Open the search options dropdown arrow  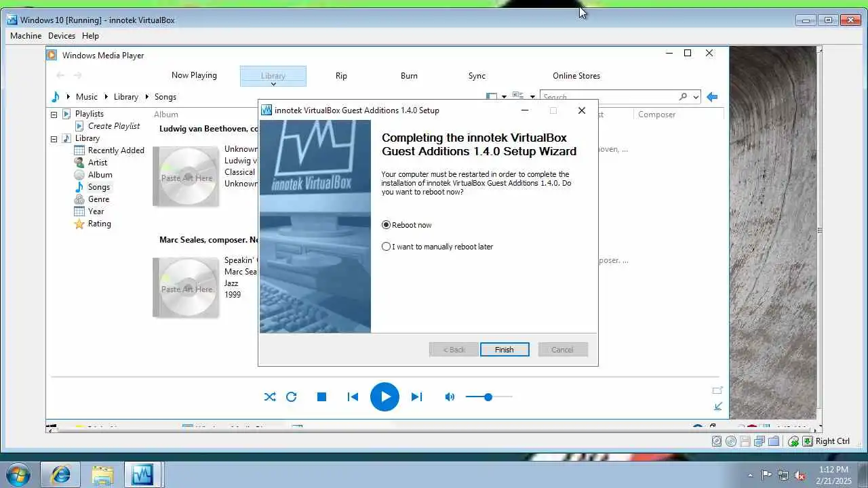pyautogui.click(x=695, y=97)
